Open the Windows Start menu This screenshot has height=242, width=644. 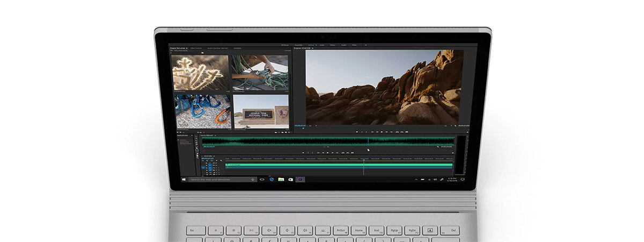coord(184,179)
